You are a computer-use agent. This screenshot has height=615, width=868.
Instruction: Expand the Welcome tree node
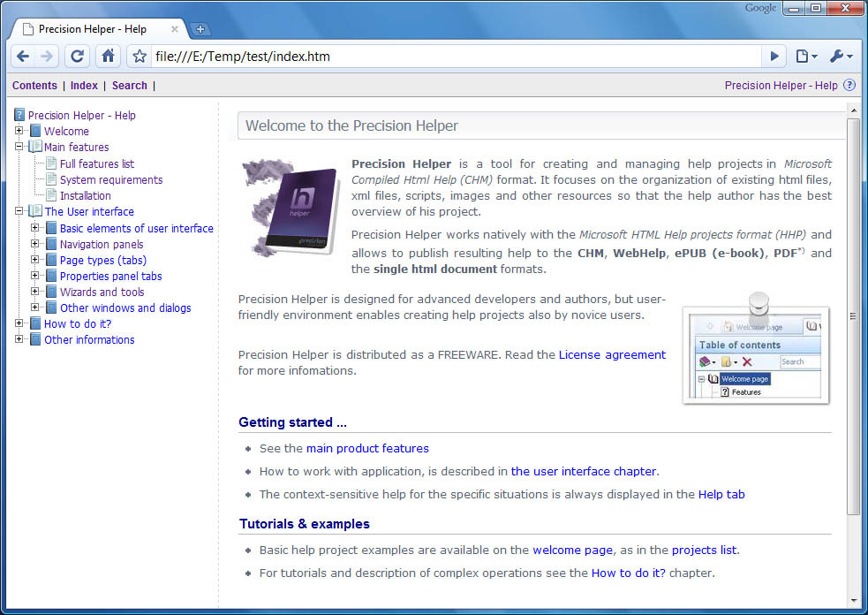pos(19,131)
